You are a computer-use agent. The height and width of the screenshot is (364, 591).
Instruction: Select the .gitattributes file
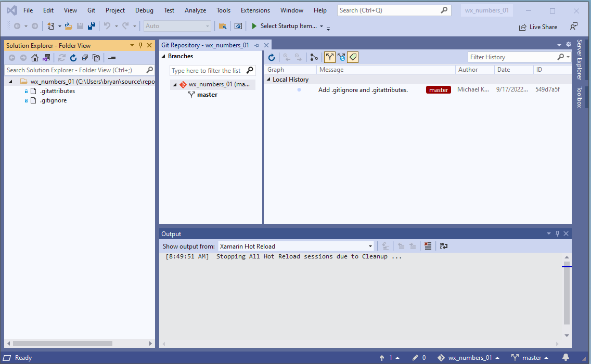click(x=58, y=91)
